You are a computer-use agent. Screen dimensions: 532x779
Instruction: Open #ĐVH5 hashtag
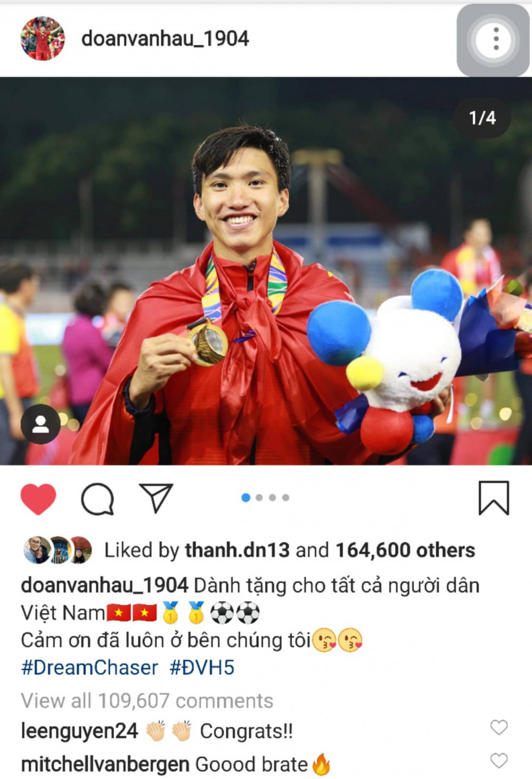point(202,667)
